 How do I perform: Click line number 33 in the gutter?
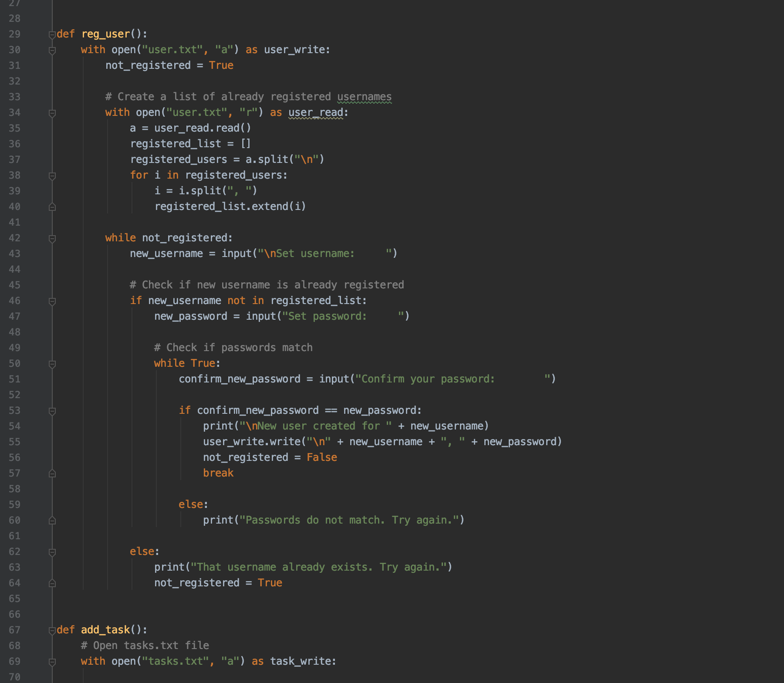click(14, 97)
